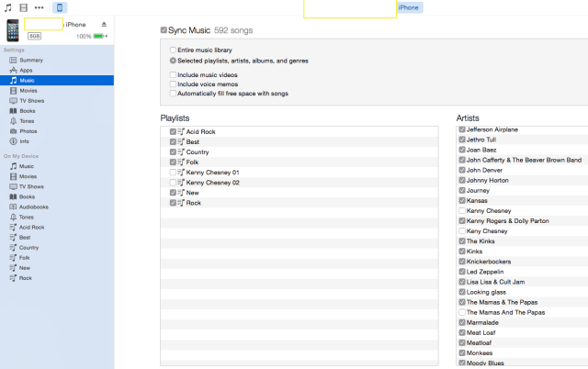Open the Music library icon in toolbar
Viewport: 588px width, 369px height.
(x=8, y=7)
